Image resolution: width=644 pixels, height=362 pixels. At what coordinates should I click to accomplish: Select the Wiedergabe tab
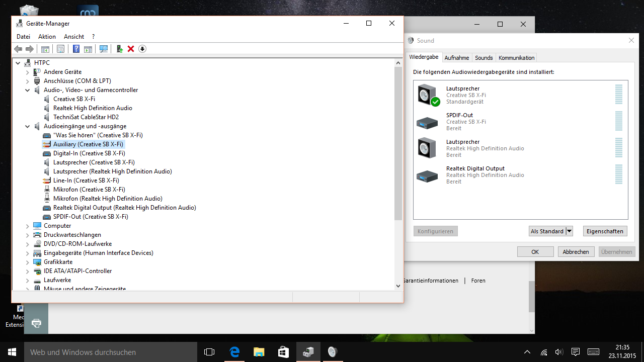pos(424,57)
